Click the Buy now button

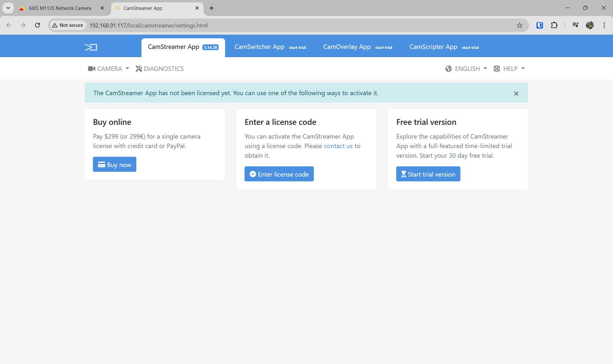(x=115, y=164)
